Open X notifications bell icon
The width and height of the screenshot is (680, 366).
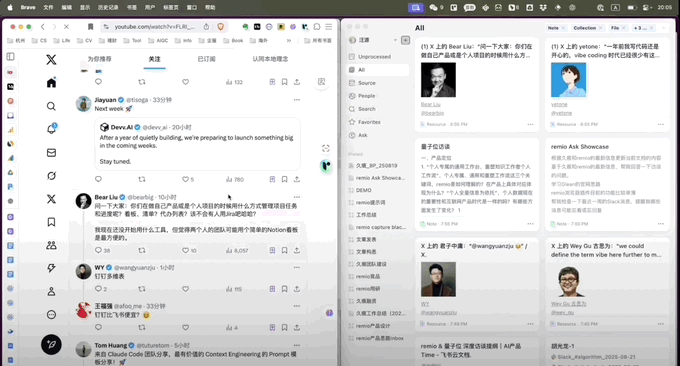pos(51,129)
